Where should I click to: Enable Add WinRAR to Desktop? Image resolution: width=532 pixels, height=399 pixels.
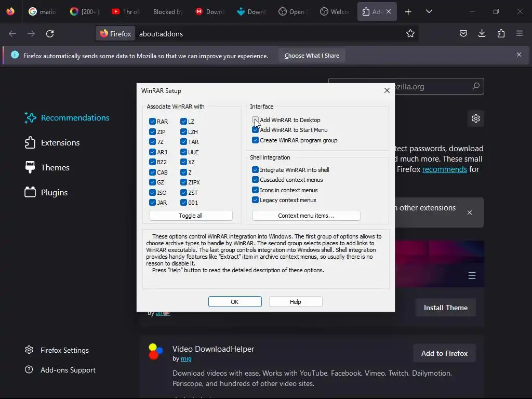coord(255,120)
